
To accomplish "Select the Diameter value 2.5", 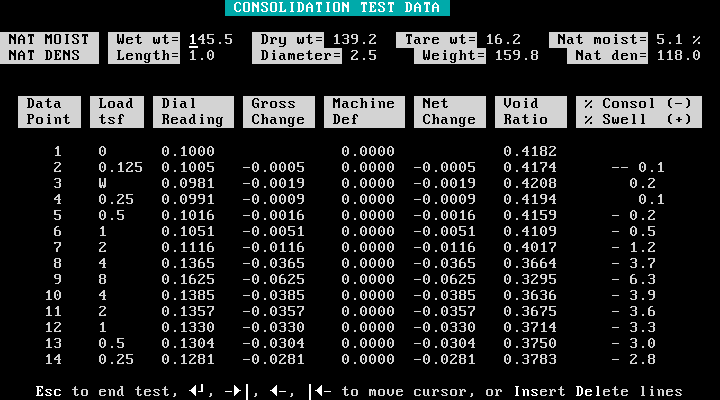I will tap(362, 55).
